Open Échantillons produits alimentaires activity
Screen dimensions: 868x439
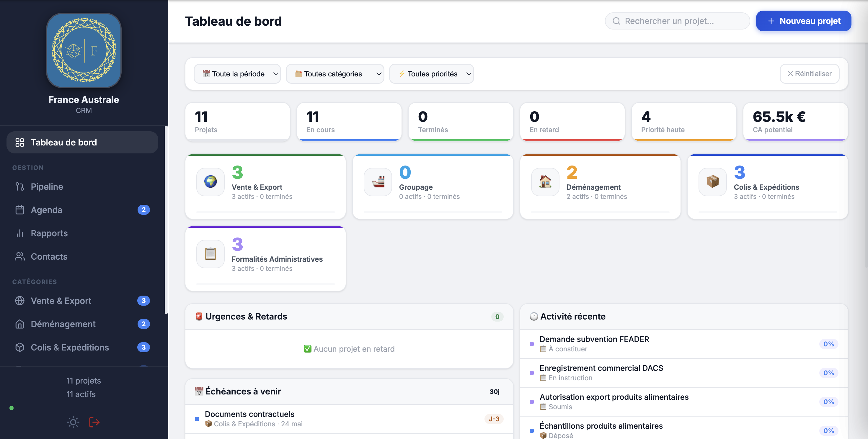coord(684,428)
